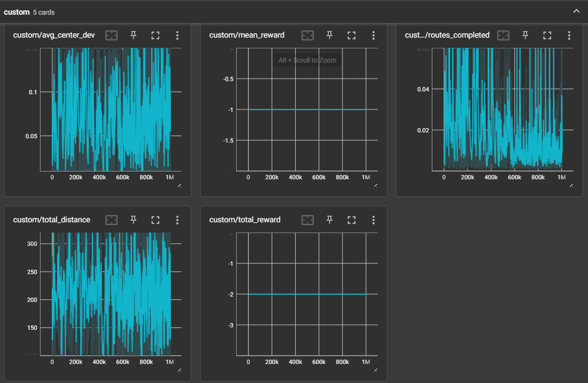Click the custom/total_reward card title
Screen dimensions: 588x383
tap(245, 220)
